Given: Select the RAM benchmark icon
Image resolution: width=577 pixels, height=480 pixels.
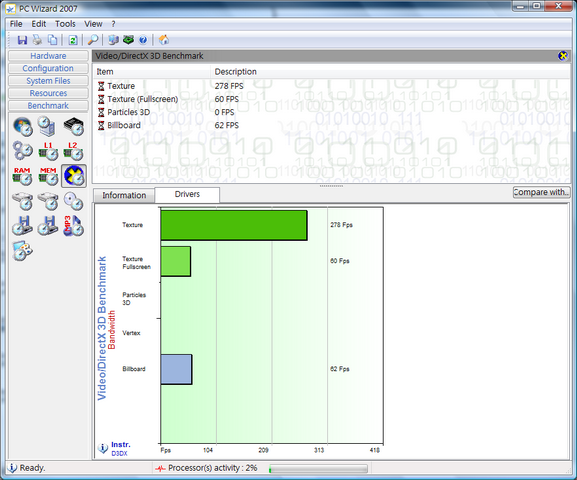Looking at the screenshot, I should coord(22,176).
